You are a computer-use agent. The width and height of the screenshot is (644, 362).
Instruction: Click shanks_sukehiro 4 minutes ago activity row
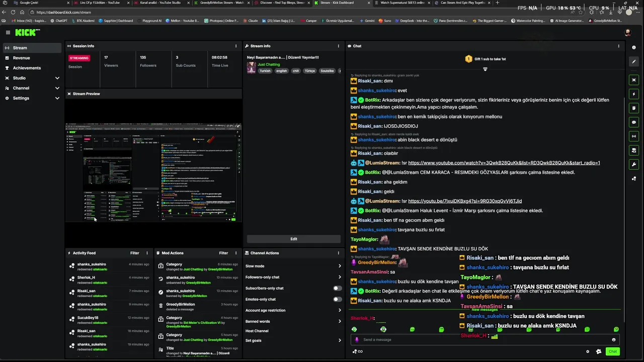pos(110,266)
